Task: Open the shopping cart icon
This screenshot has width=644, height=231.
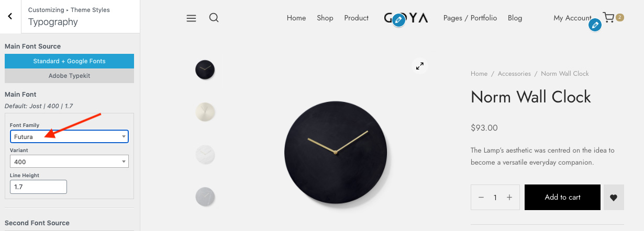Action: pyautogui.click(x=608, y=18)
